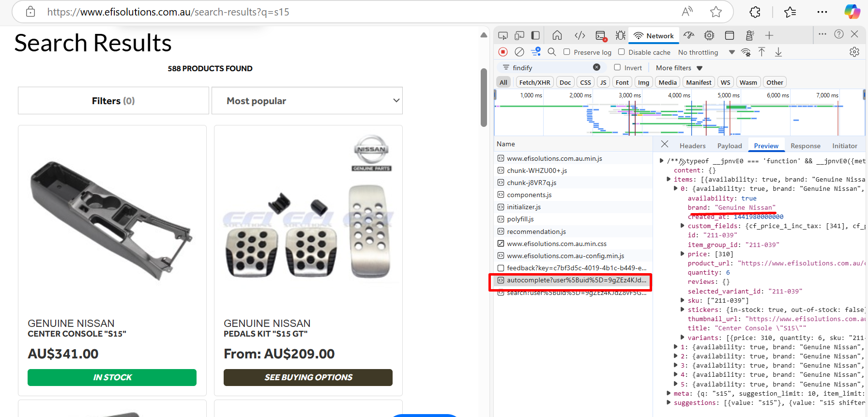Viewport: 868px width, 417px height.
Task: Export HAR file download arrow
Action: (x=778, y=52)
